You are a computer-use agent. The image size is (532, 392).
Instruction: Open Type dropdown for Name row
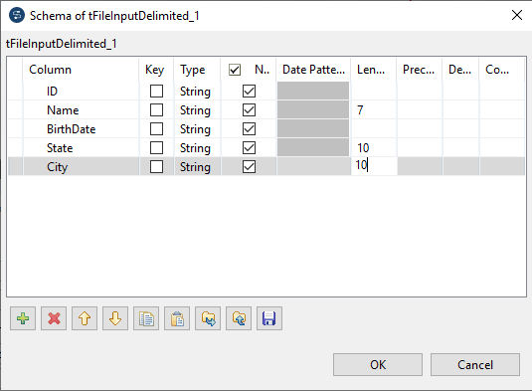pos(197,110)
